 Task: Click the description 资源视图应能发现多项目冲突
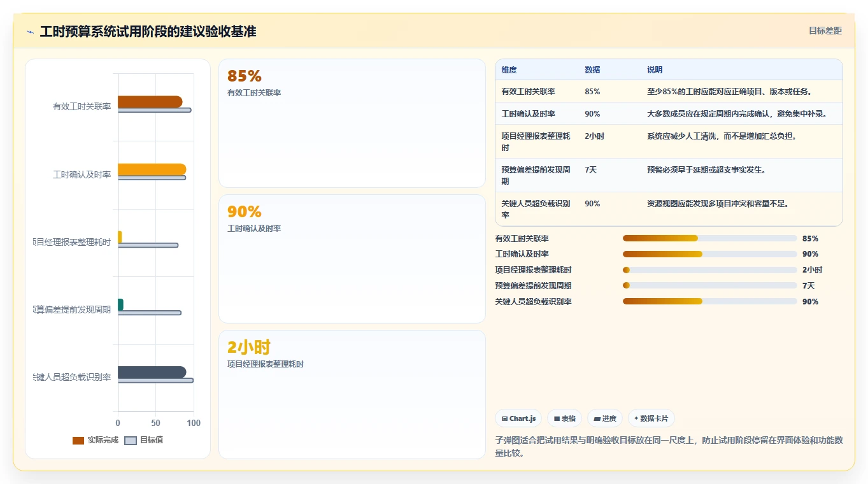718,204
